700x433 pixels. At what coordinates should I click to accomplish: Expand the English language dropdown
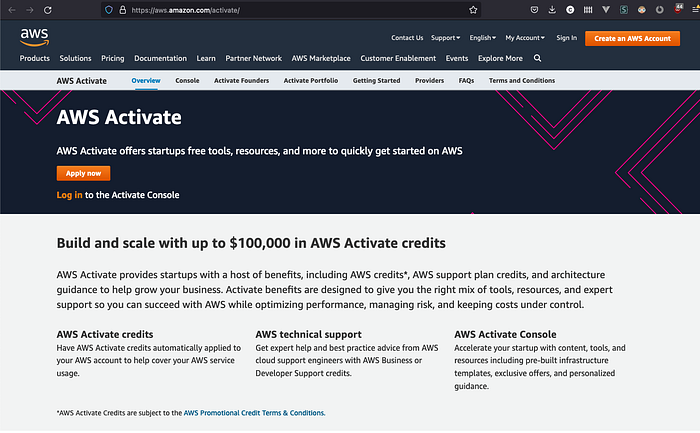pyautogui.click(x=483, y=38)
